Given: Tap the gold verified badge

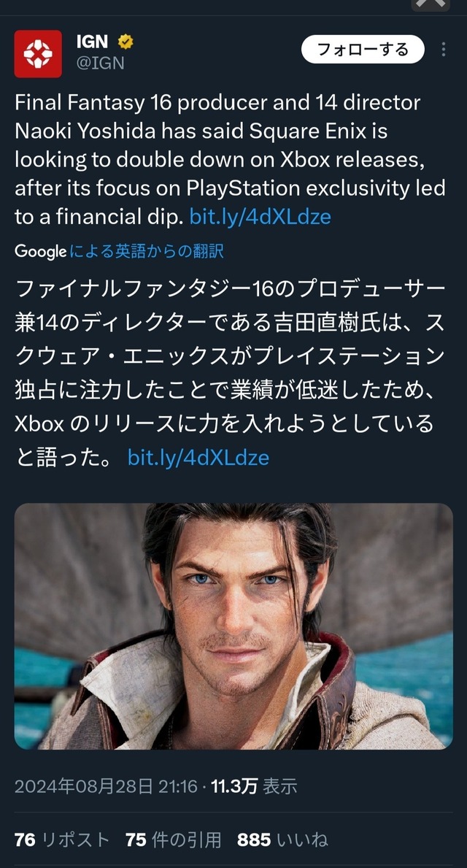Looking at the screenshot, I should pyautogui.click(x=126, y=42).
